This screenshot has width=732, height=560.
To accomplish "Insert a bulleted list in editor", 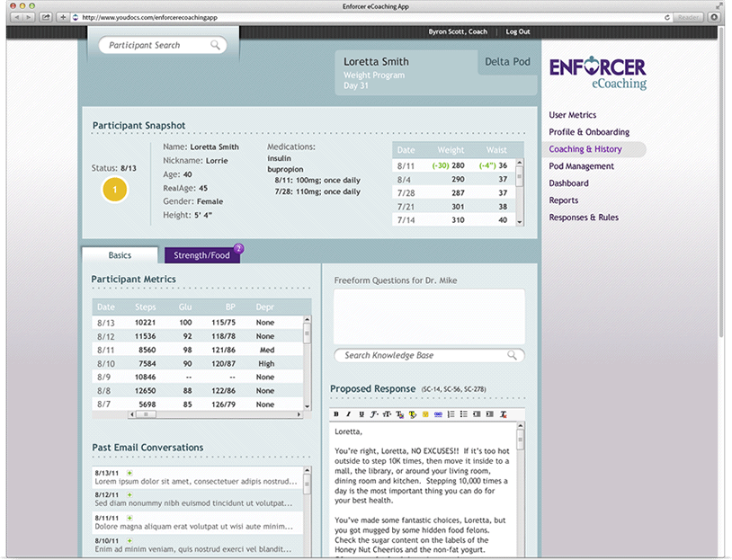I will [x=463, y=414].
